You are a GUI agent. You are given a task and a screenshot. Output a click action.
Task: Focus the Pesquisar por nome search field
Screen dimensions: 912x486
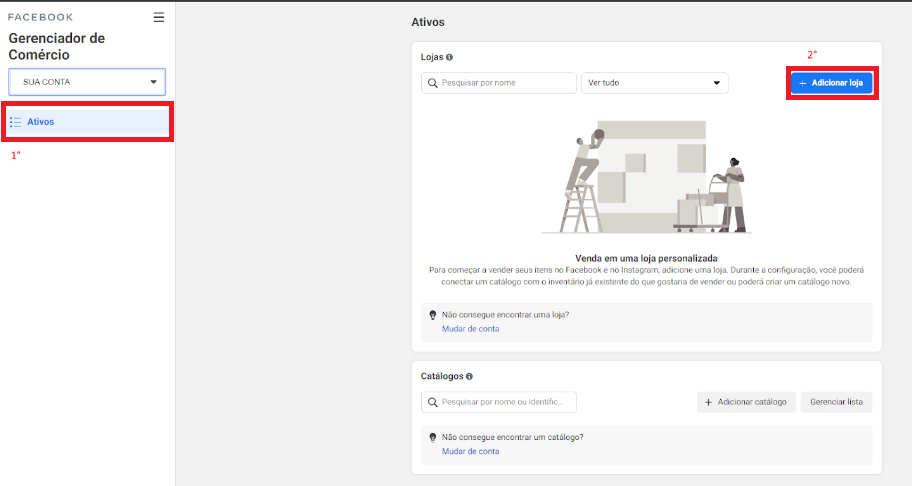[x=505, y=83]
